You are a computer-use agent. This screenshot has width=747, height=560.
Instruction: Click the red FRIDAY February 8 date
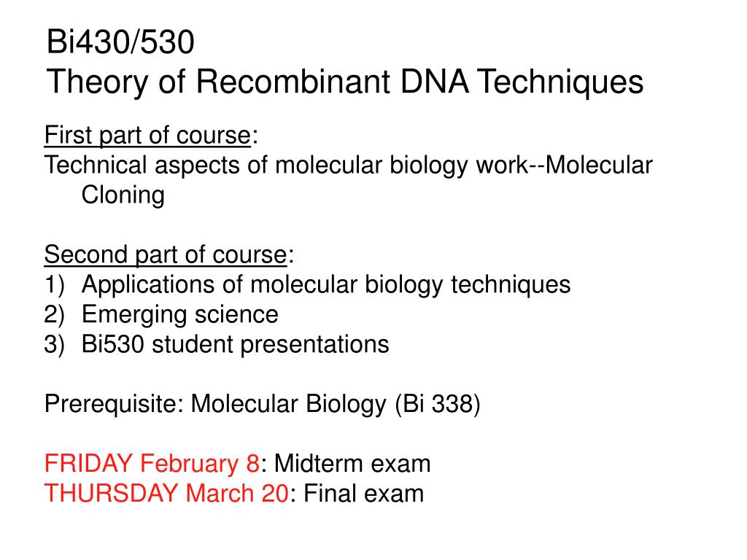(x=152, y=463)
